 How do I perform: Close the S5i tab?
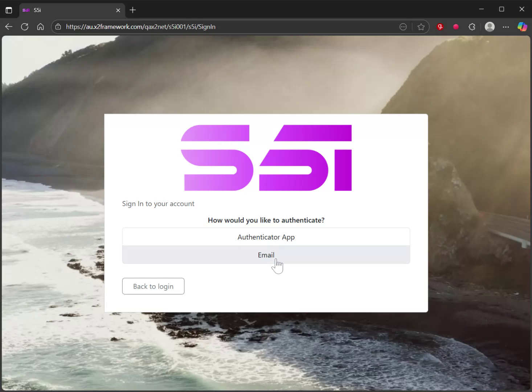[x=118, y=10]
